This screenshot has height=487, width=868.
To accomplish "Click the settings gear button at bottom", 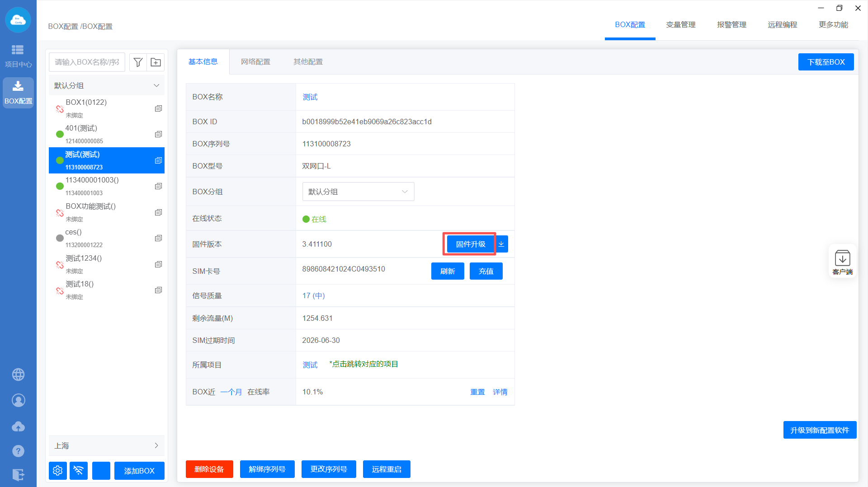I will [x=58, y=471].
